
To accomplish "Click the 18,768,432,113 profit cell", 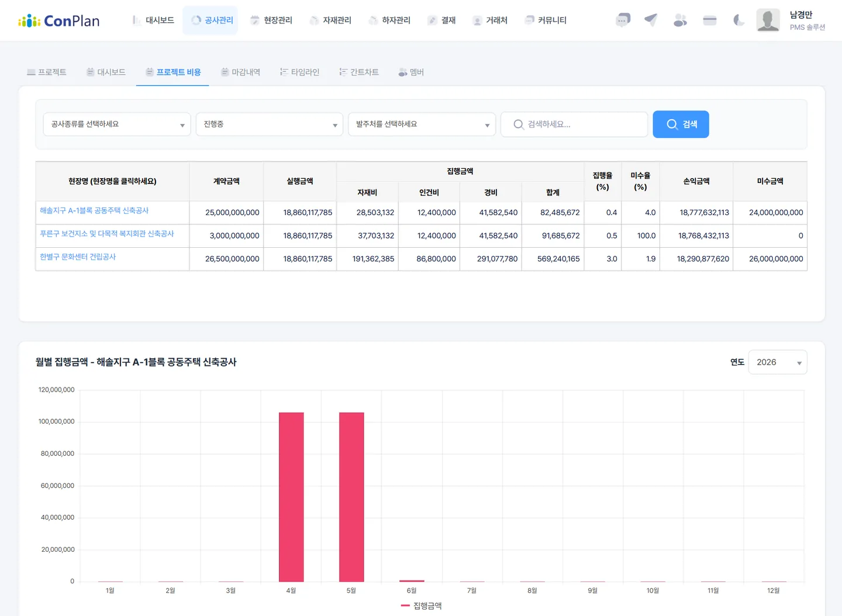I will (696, 236).
